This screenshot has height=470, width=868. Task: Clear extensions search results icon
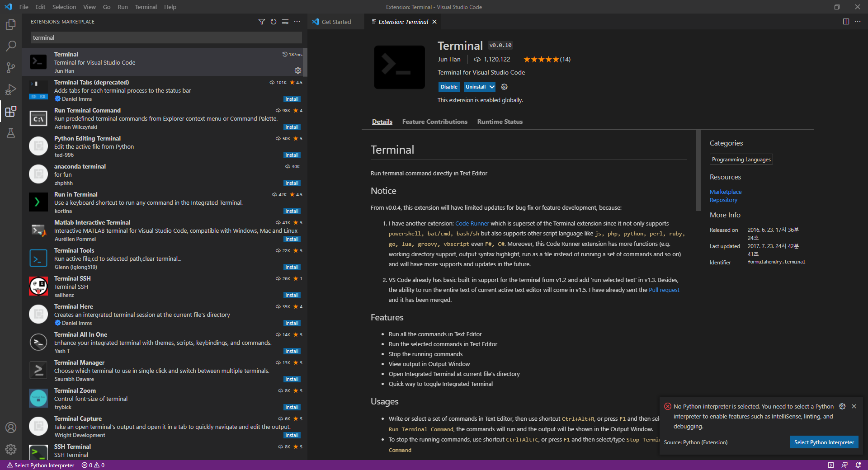coord(285,22)
